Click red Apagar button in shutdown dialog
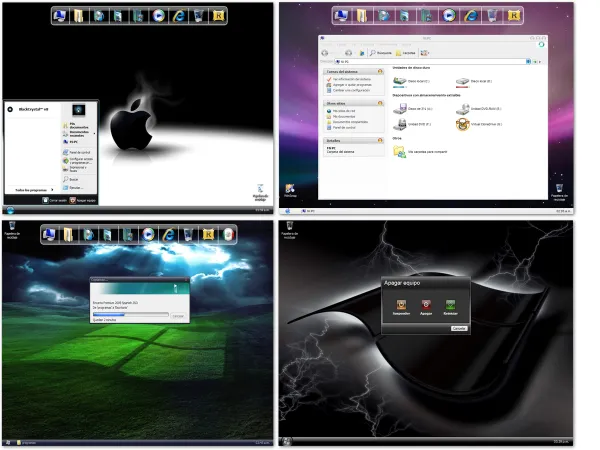Screen dimensions: 600x450 coord(426,307)
